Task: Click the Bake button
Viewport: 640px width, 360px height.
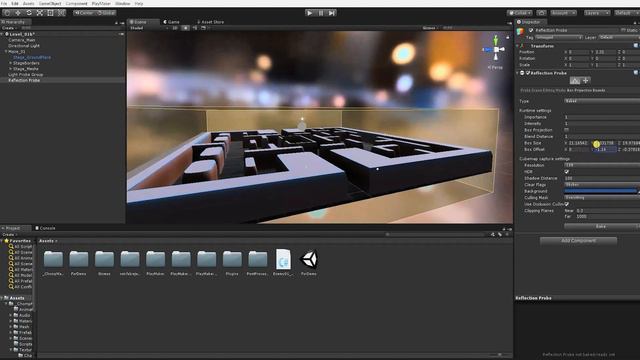Action: click(x=600, y=226)
